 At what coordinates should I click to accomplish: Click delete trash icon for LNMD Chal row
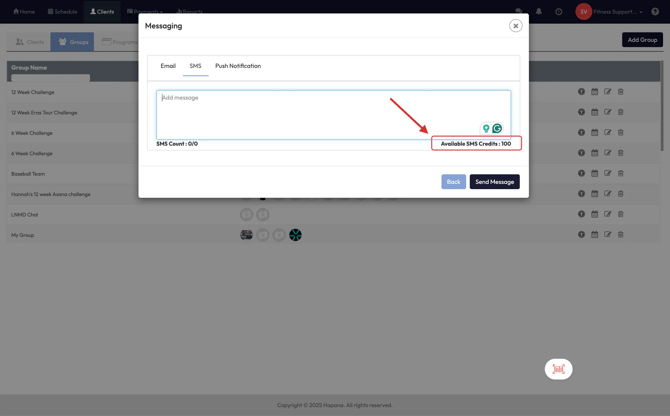pos(620,214)
